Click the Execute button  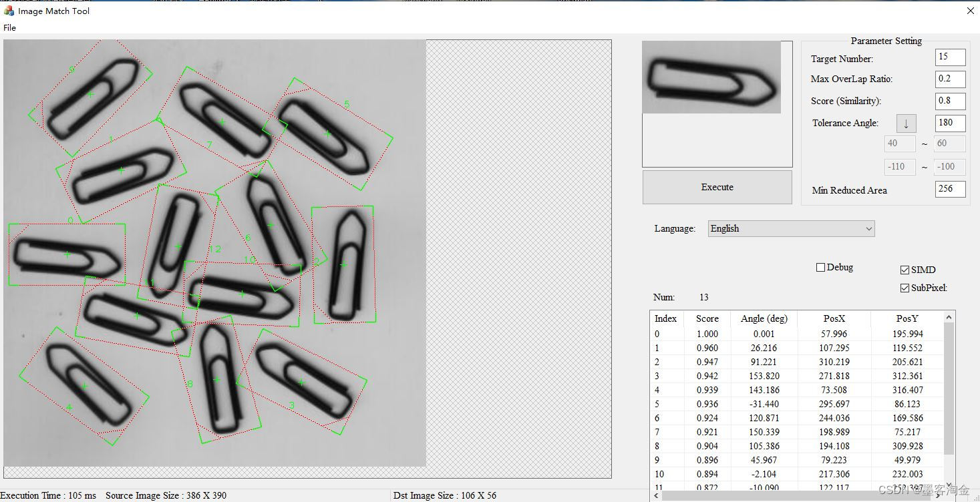[717, 187]
